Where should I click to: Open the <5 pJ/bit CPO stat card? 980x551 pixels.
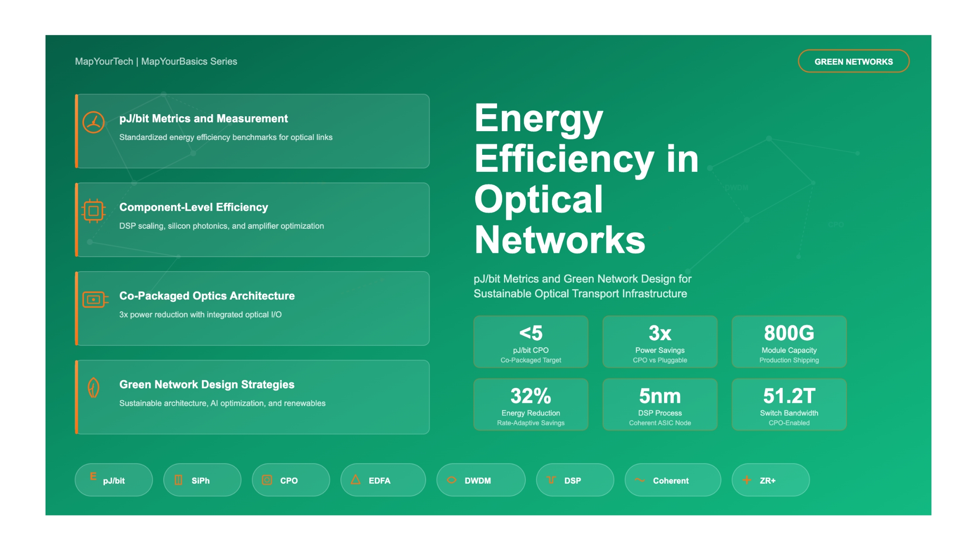pyautogui.click(x=531, y=342)
